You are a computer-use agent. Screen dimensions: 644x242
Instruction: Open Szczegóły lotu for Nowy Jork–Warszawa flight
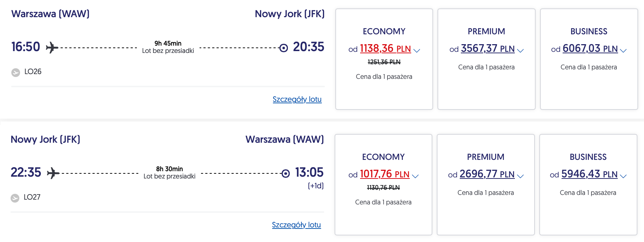tap(296, 225)
